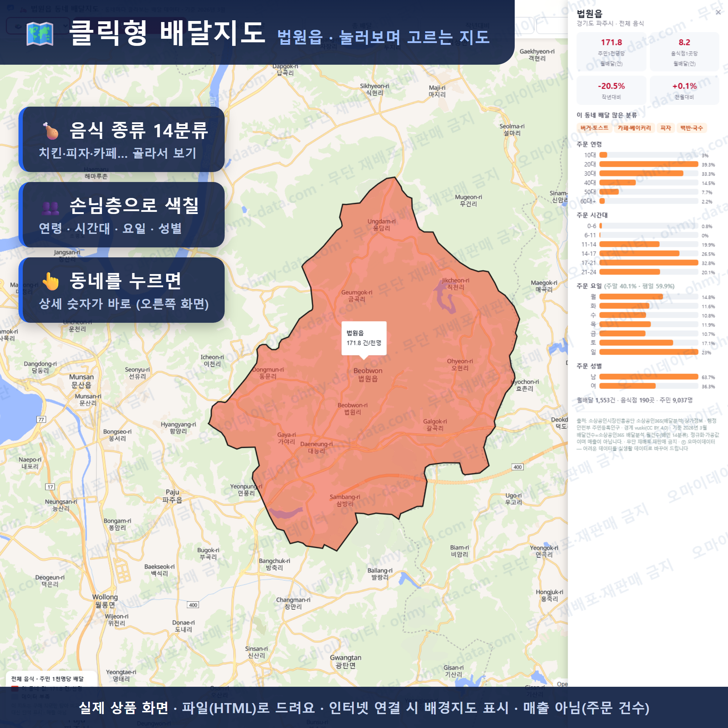Open the 손님층으로 색칠 card

pyautogui.click(x=122, y=215)
